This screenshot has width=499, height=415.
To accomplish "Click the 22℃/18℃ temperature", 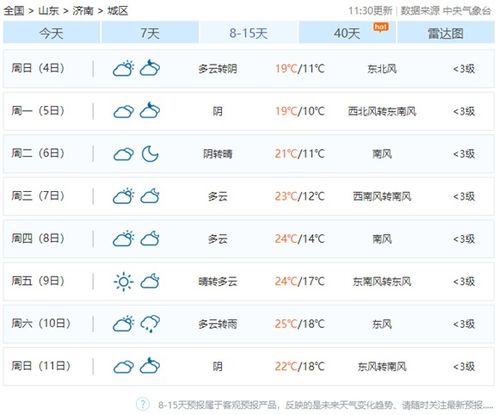I will 300,366.
